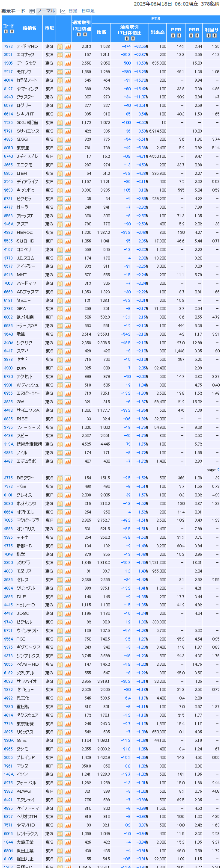Select ノーマル display mode

click(x=46, y=11)
